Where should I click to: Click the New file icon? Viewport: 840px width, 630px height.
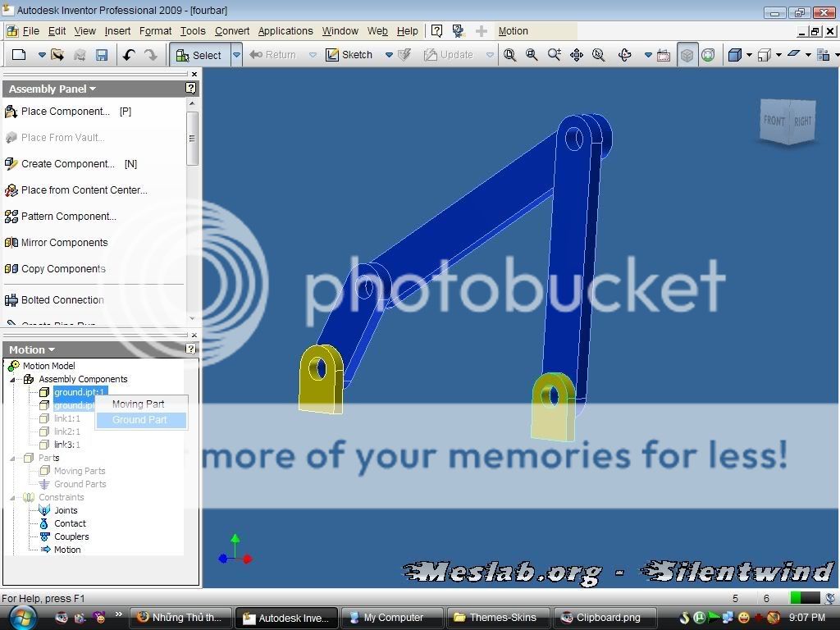pos(19,55)
